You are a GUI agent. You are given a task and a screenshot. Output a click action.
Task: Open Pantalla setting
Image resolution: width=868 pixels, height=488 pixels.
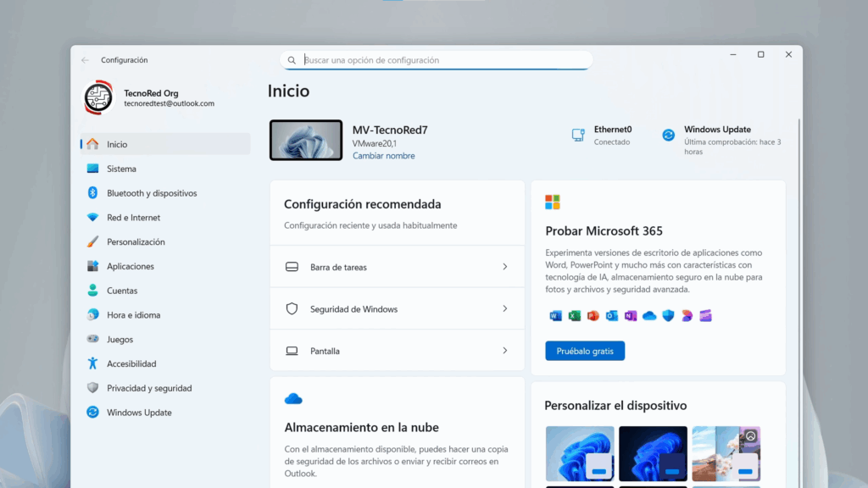pyautogui.click(x=397, y=351)
